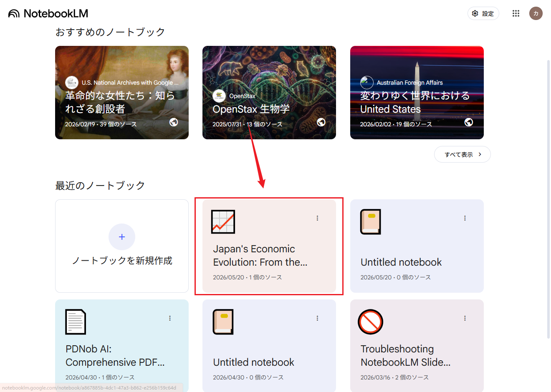Image resolution: width=551 pixels, height=392 pixels.
Task: Click すべて表示 to show all notebooks
Action: (x=463, y=154)
